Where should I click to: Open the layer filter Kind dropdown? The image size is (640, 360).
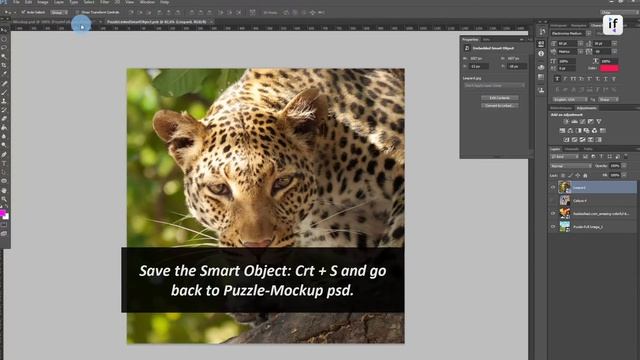pyautogui.click(x=564, y=157)
